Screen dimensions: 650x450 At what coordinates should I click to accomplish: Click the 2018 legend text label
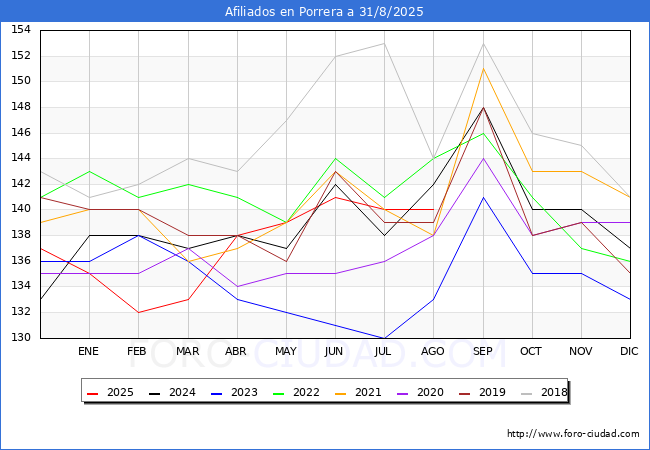tap(554, 392)
